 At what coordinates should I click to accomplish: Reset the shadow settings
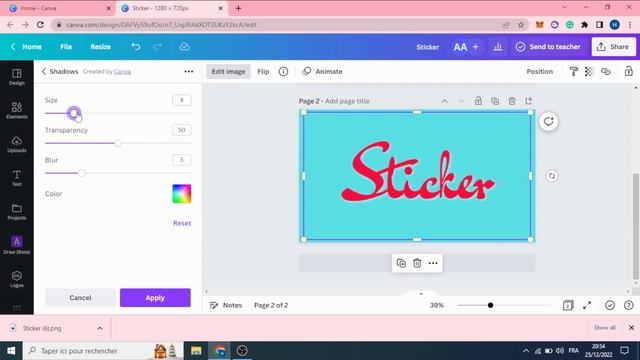[182, 223]
